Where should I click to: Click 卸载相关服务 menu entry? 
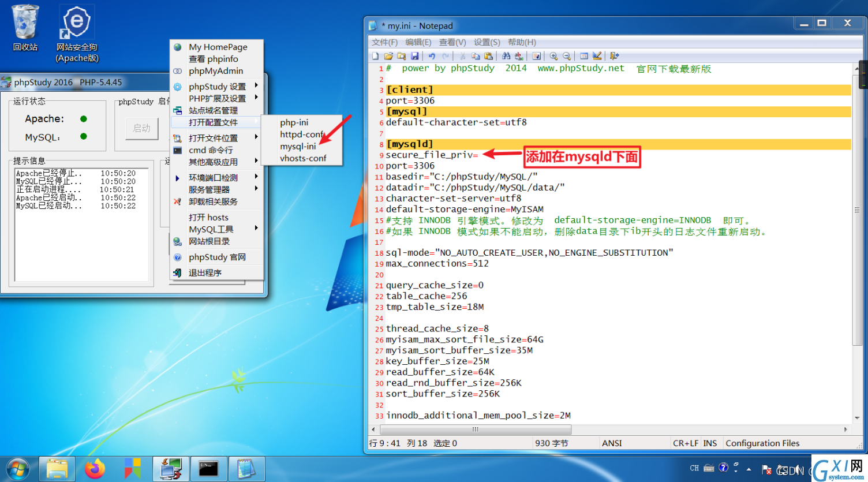(x=217, y=201)
